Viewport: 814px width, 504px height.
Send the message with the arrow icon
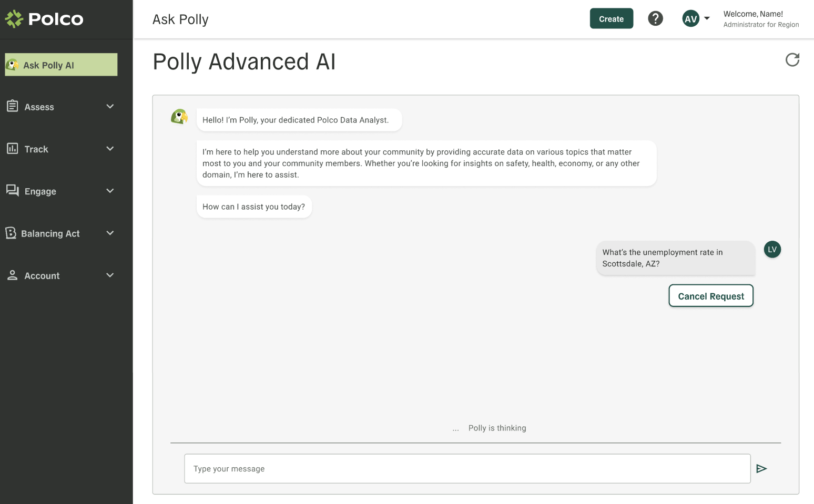[761, 469]
